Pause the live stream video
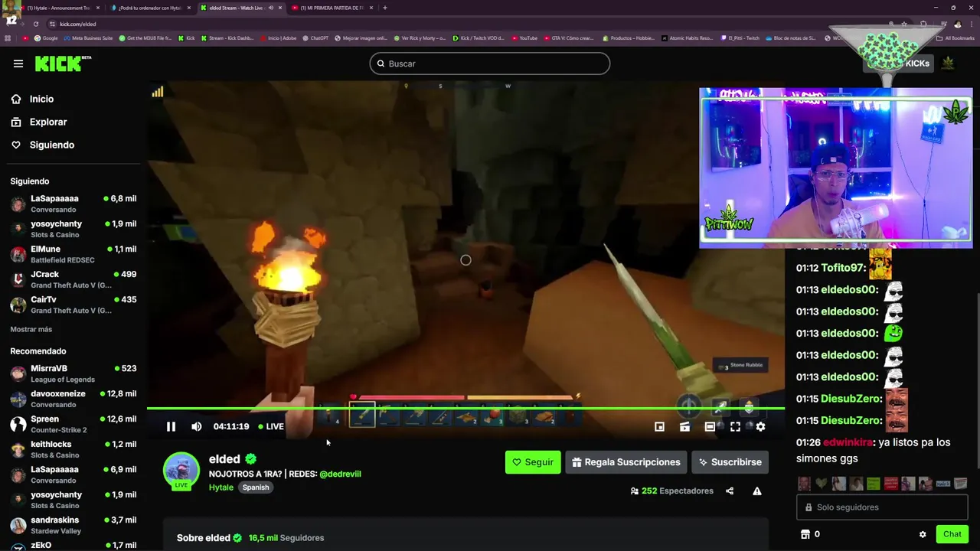The height and width of the screenshot is (551, 980). pos(171,426)
